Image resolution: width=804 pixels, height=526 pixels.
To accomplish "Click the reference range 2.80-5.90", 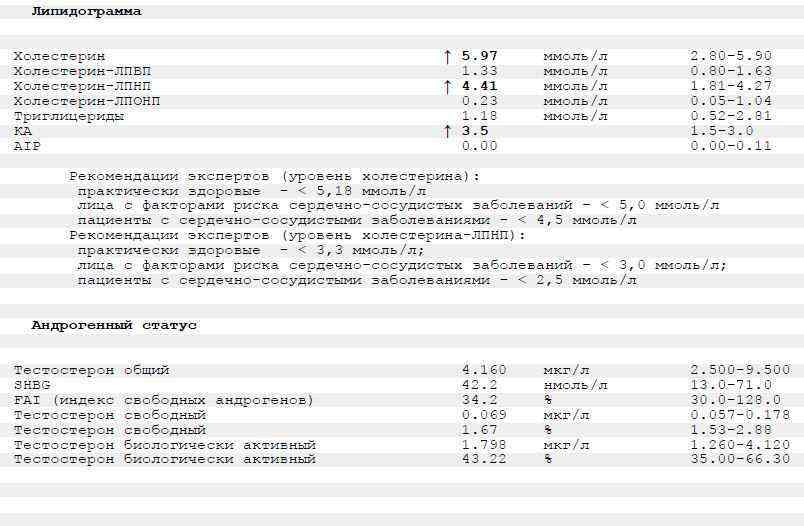I will point(731,57).
